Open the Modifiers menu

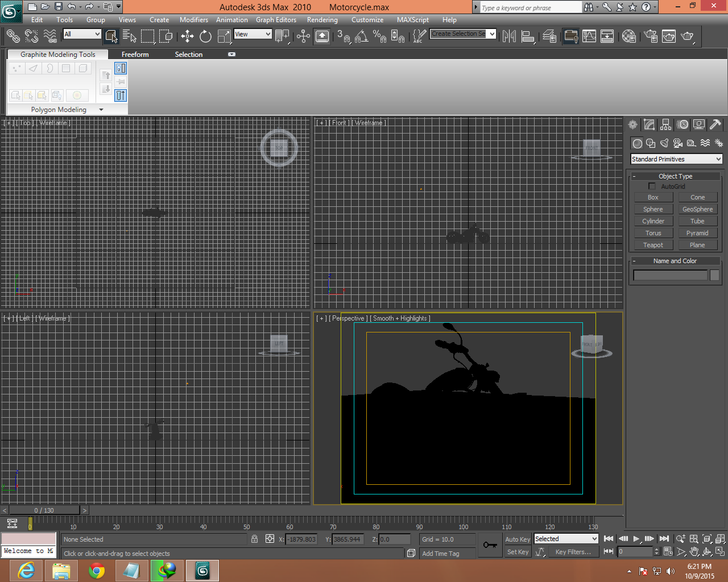tap(193, 20)
